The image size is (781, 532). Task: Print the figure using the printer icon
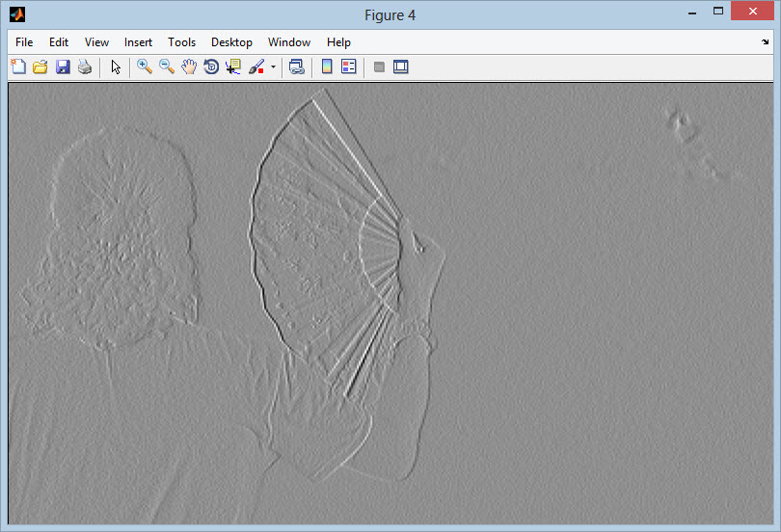85,66
